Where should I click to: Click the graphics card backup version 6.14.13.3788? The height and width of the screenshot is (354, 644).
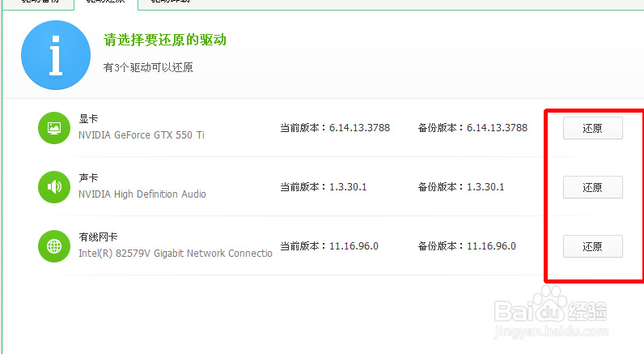[x=497, y=128]
